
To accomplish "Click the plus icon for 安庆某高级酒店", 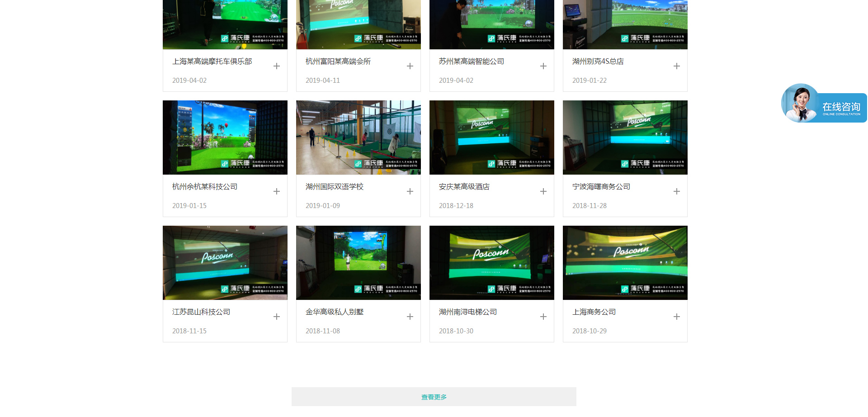I will [x=543, y=192].
